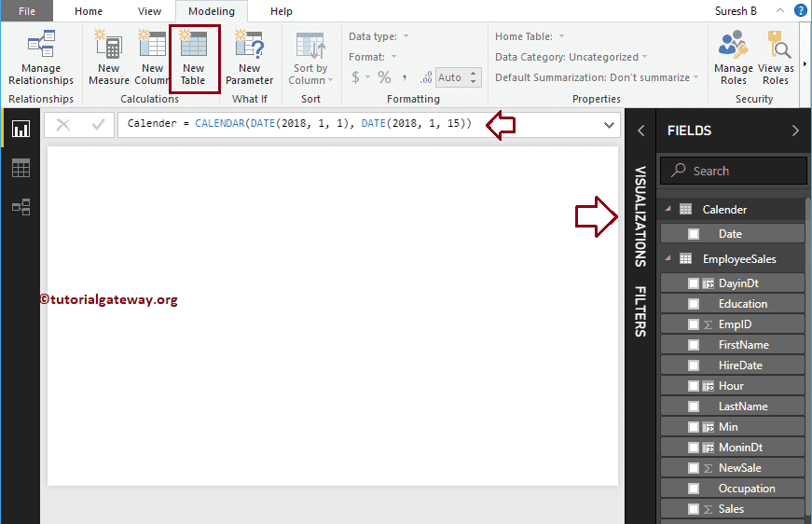Switch to the Home tab
The image size is (812, 524).
pyautogui.click(x=89, y=11)
